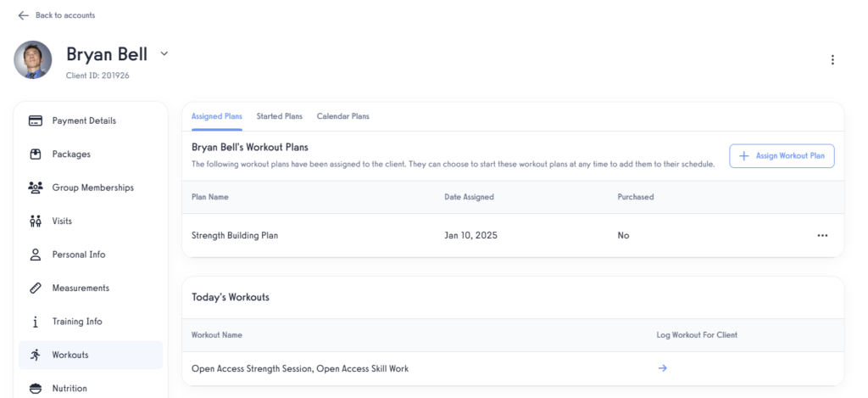
Task: Click the Group Memberships people icon
Action: [x=36, y=188]
